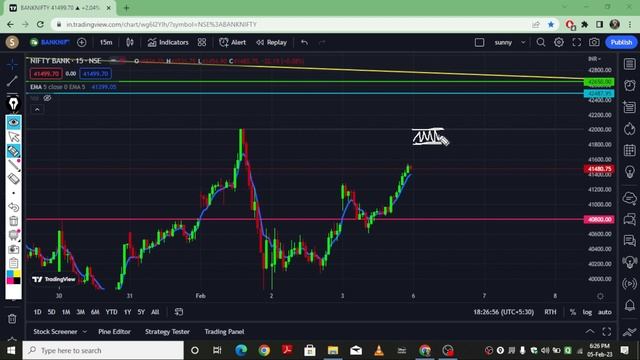Open the Calendar icon in right sidebar

(629, 150)
